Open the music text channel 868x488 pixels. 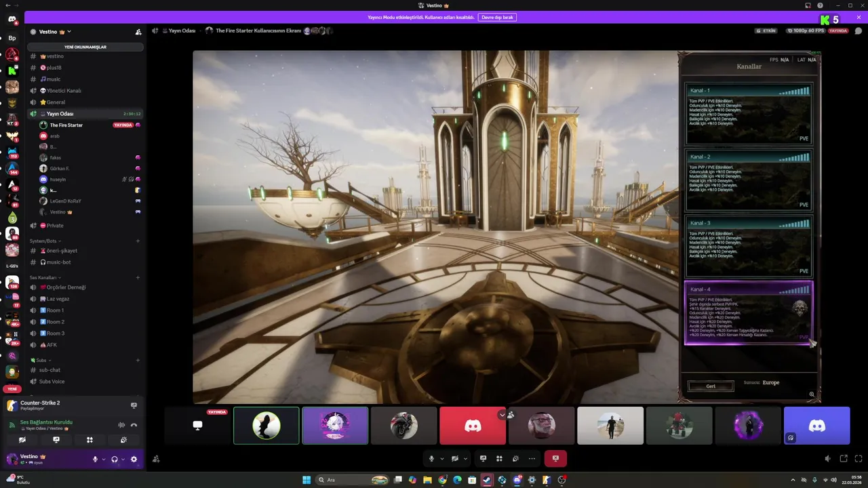coord(87,79)
